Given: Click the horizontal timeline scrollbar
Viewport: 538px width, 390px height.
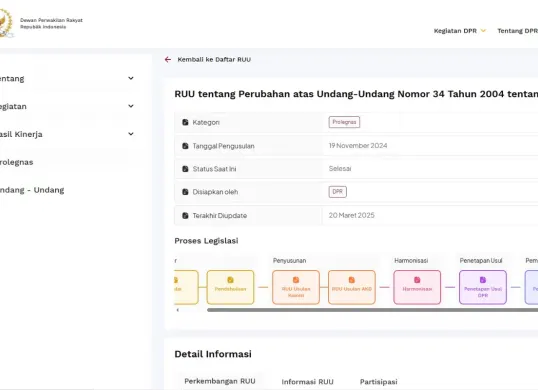Looking at the screenshot, I should [x=372, y=310].
